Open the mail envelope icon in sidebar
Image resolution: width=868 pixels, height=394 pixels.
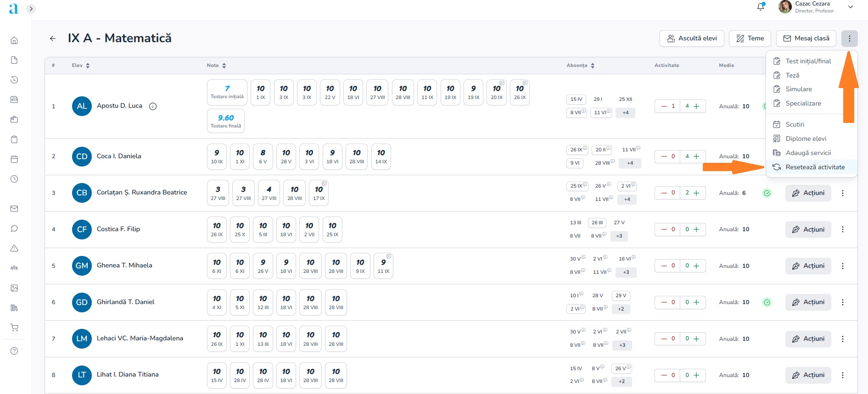(14, 209)
